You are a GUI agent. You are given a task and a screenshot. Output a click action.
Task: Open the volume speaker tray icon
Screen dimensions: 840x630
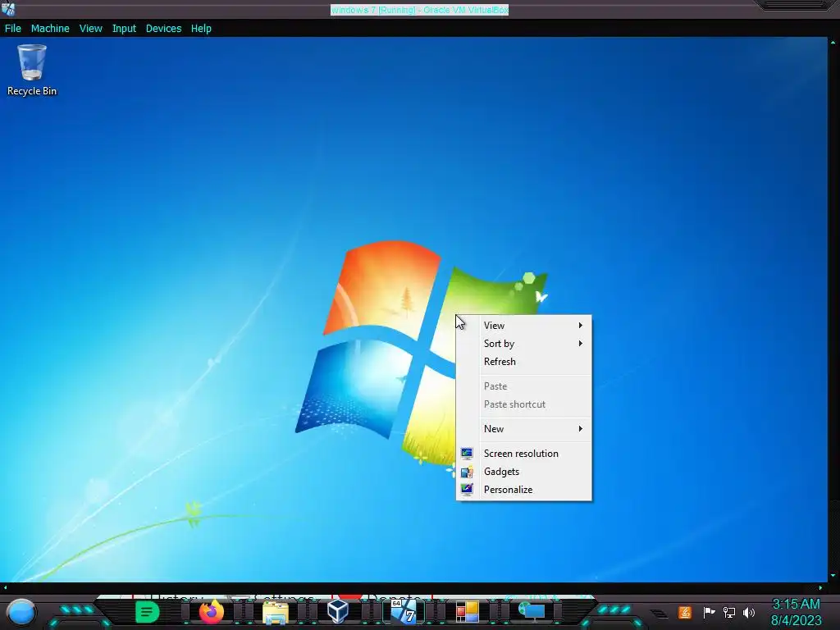click(749, 612)
